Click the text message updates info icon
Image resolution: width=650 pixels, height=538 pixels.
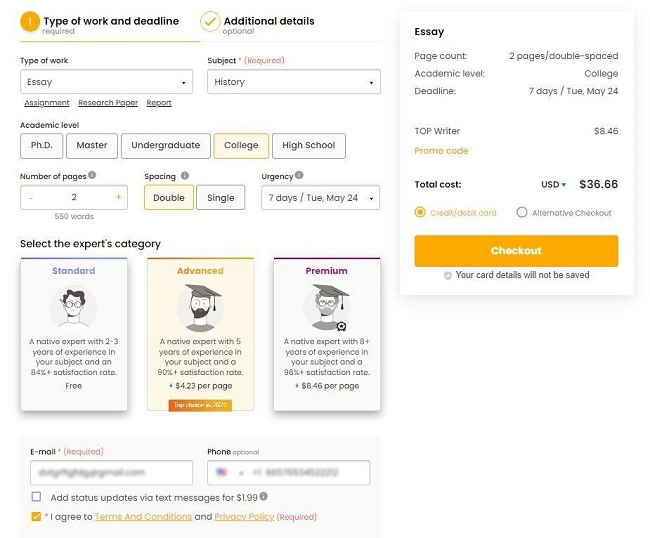[264, 496]
